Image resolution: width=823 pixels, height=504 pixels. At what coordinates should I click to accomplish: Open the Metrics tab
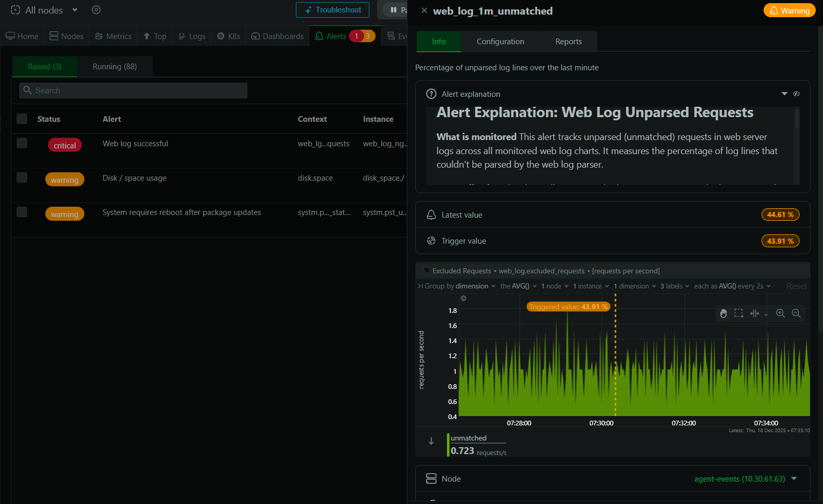pyautogui.click(x=113, y=36)
